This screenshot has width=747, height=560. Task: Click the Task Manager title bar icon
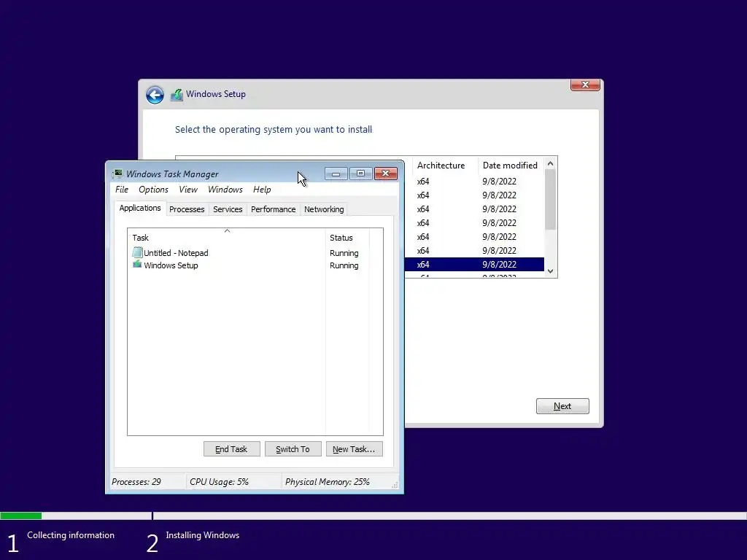click(x=117, y=174)
